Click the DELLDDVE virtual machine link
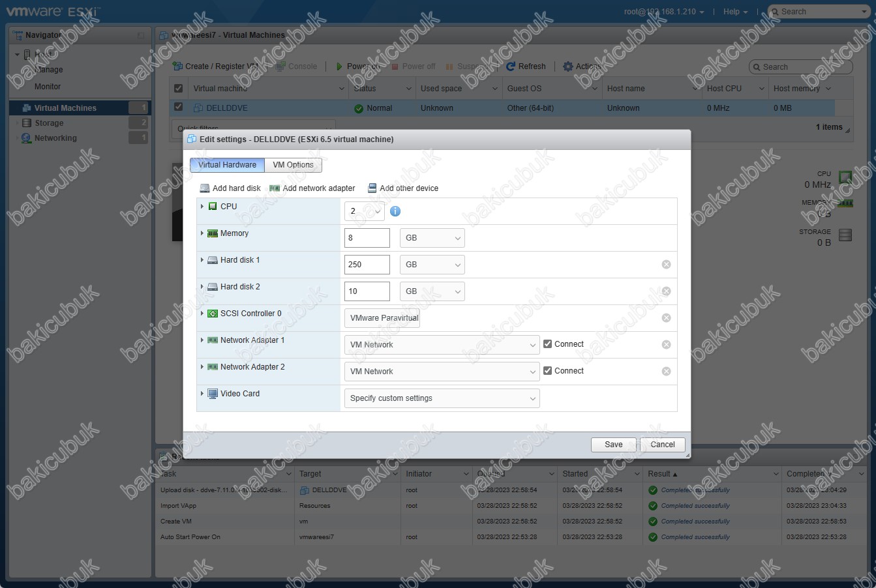The image size is (876, 588). [x=227, y=108]
